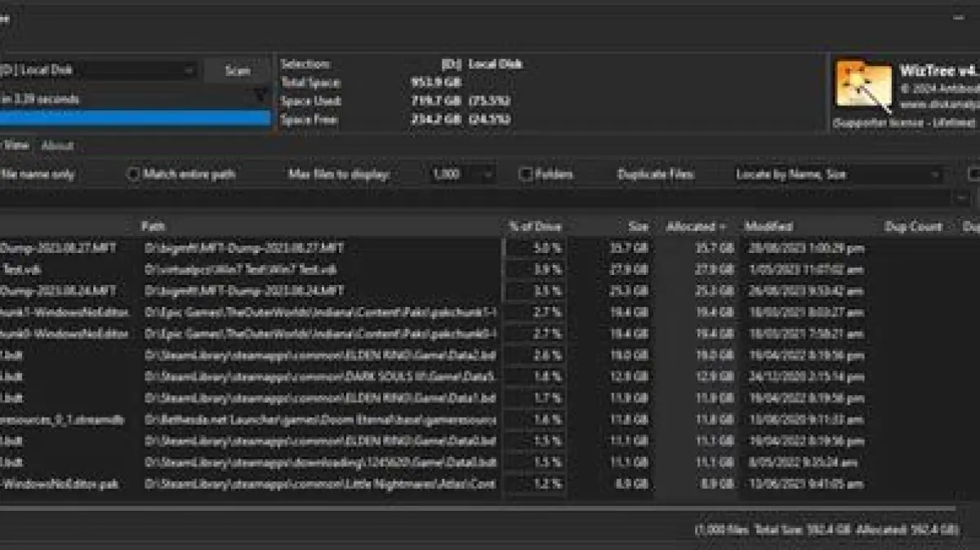Click the blue scan progress bar

point(135,118)
